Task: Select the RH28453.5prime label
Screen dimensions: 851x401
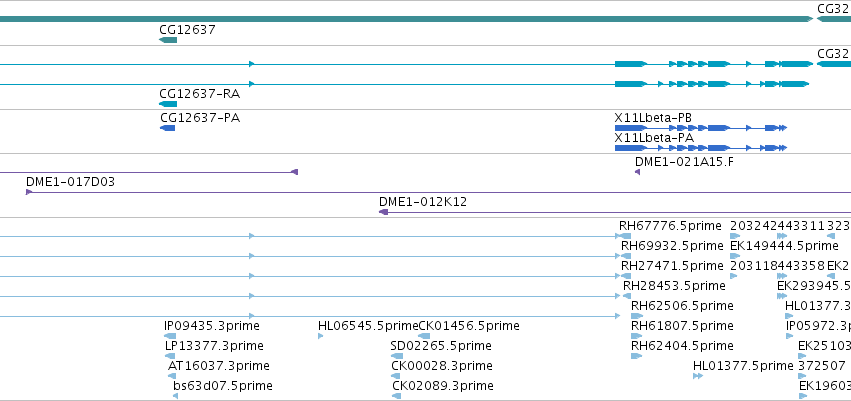Action: point(674,286)
